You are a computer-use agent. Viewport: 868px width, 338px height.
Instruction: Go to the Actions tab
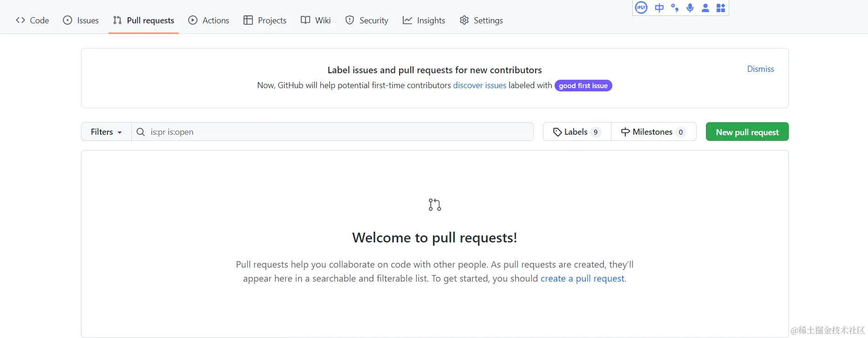pos(209,21)
